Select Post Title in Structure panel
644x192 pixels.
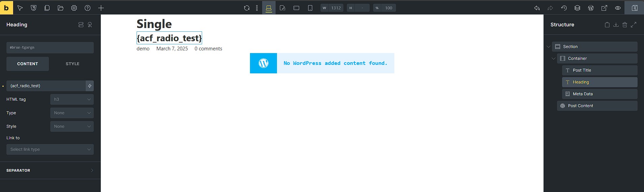coord(599,70)
